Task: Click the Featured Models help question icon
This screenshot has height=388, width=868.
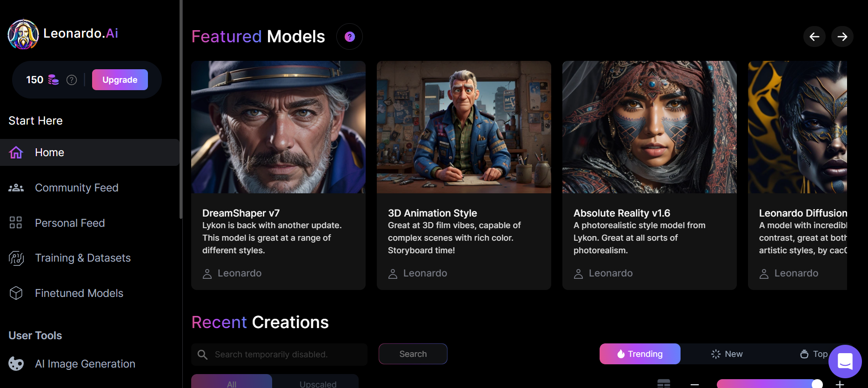Action: (x=350, y=37)
